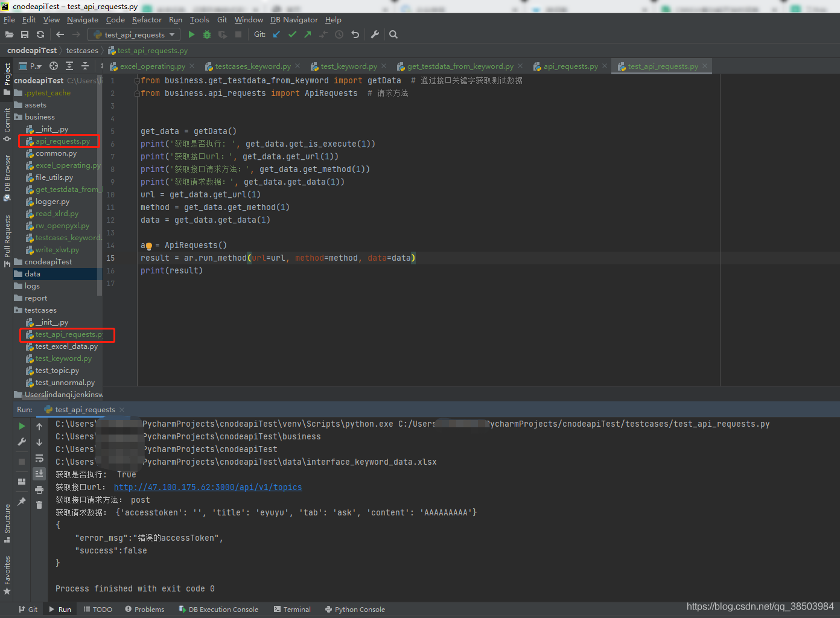Toggle the Pull Requests sidebar button
This screenshot has width=840, height=618.
point(7,240)
